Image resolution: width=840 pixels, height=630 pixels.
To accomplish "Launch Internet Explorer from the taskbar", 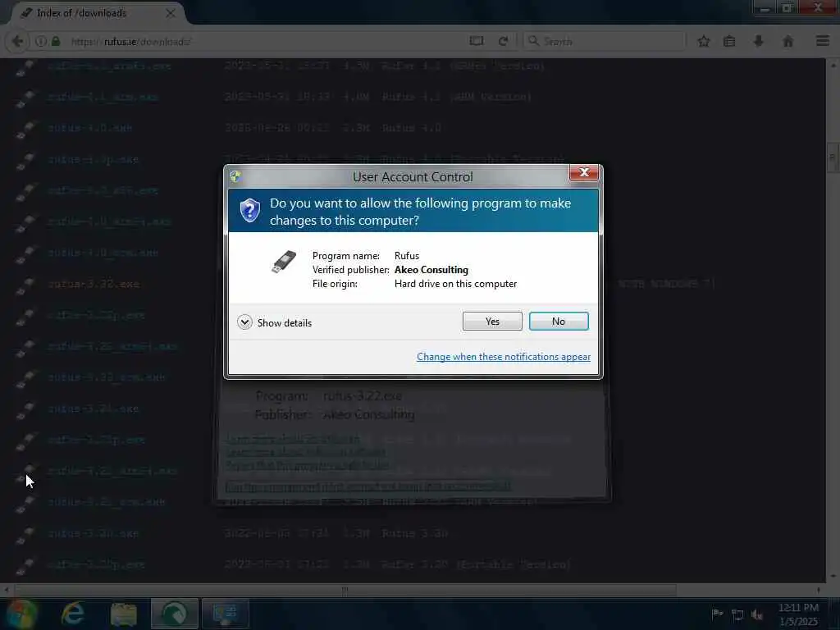I will point(72,614).
